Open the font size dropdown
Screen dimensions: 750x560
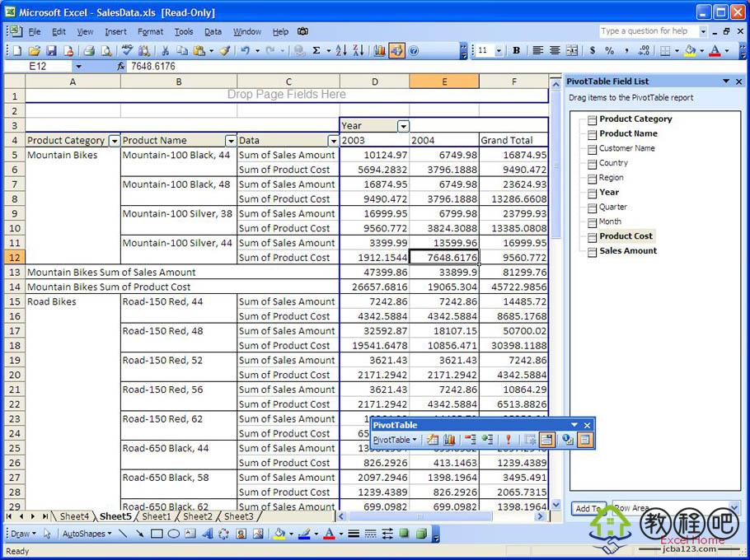499,50
